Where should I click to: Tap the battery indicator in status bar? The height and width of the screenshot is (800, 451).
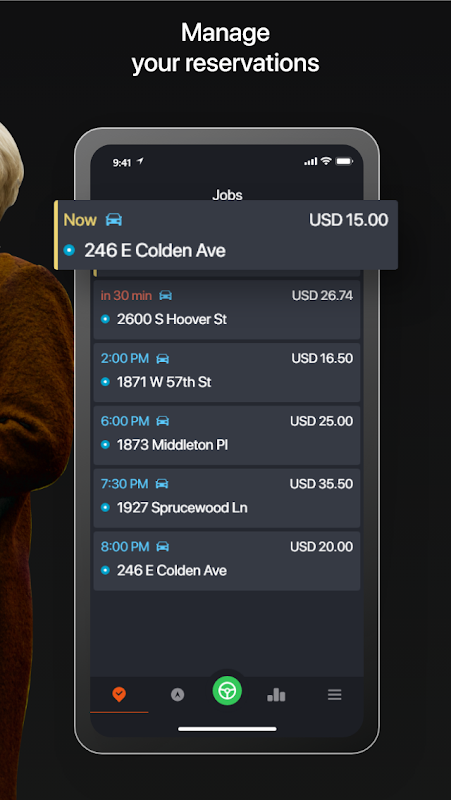344,161
